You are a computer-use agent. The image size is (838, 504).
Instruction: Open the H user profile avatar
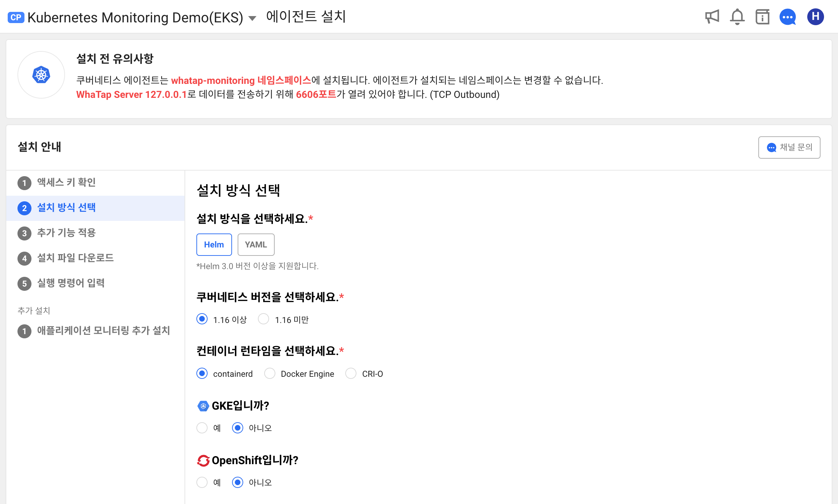(815, 17)
